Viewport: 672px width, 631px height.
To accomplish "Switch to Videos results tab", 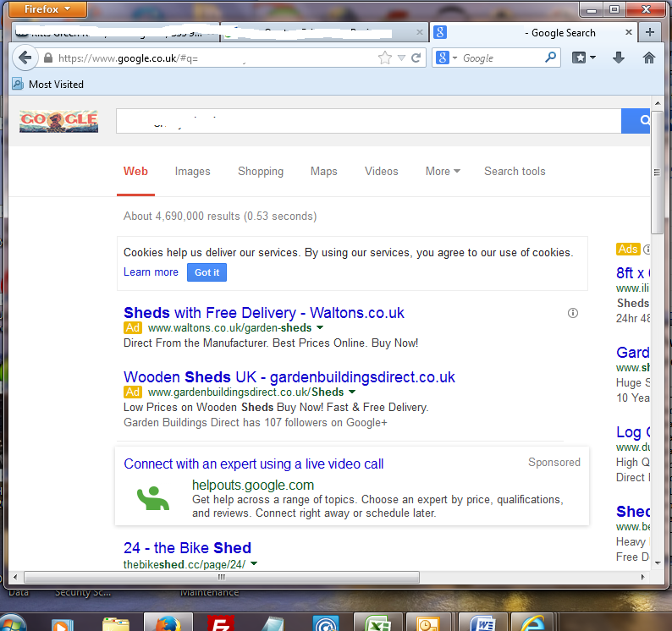I will (381, 172).
